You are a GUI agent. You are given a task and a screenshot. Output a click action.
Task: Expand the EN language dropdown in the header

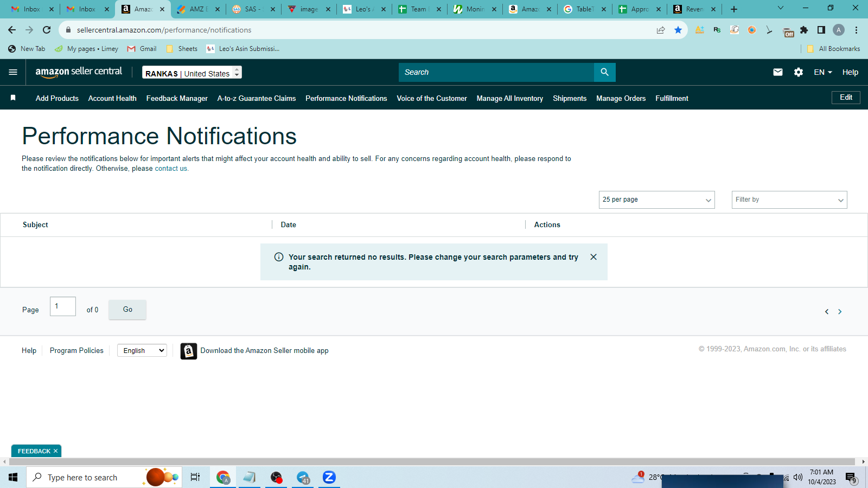823,72
